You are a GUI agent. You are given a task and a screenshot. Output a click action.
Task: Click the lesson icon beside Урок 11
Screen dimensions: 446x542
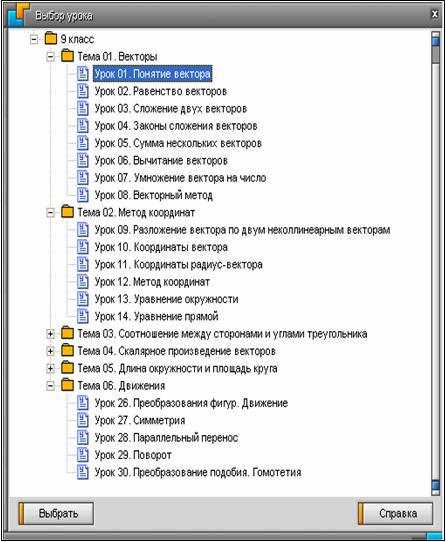83,264
